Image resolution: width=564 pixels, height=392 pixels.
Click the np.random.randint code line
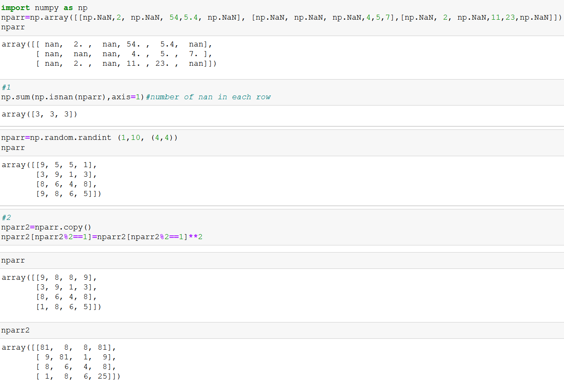(89, 138)
